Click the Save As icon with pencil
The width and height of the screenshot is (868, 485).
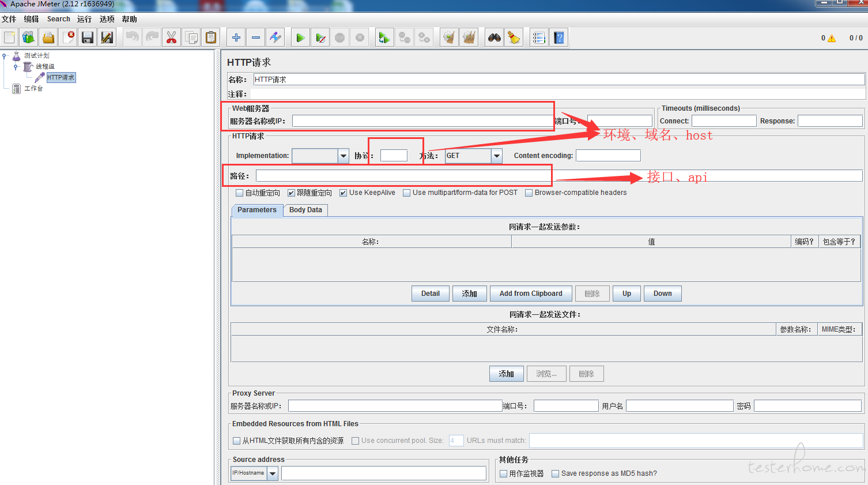tap(107, 37)
